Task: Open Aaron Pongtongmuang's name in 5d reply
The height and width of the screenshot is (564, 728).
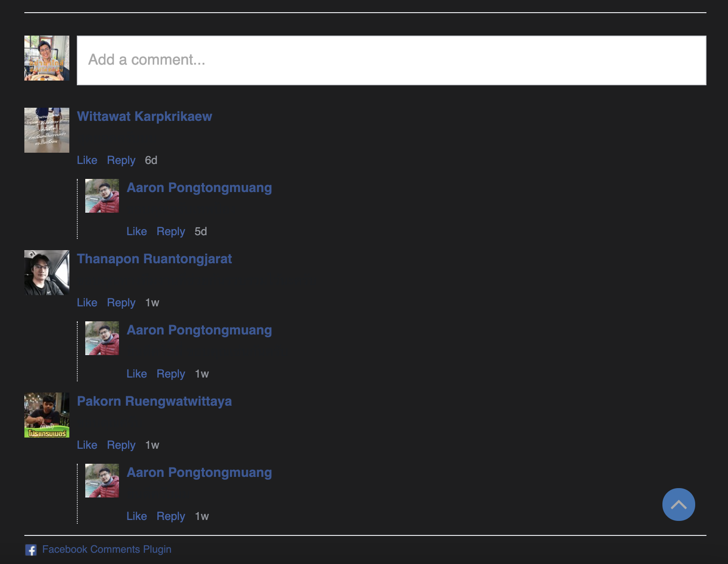Action: click(x=199, y=187)
